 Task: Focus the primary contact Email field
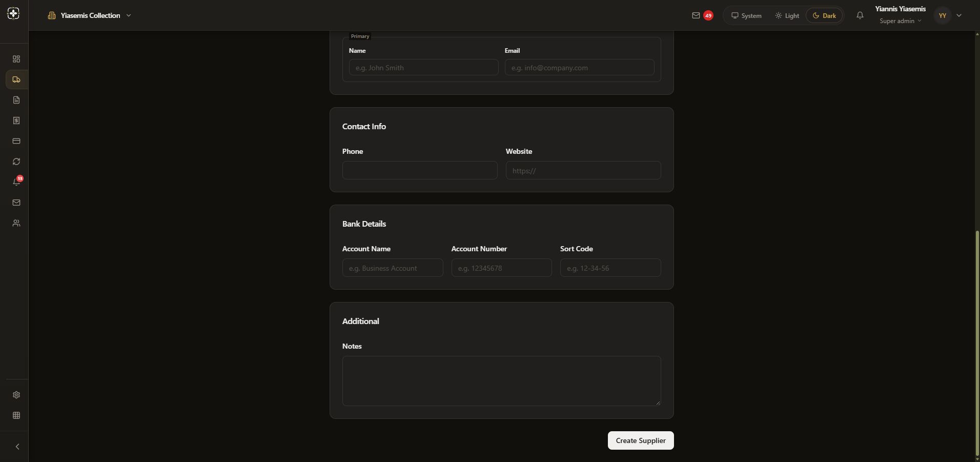click(x=580, y=67)
